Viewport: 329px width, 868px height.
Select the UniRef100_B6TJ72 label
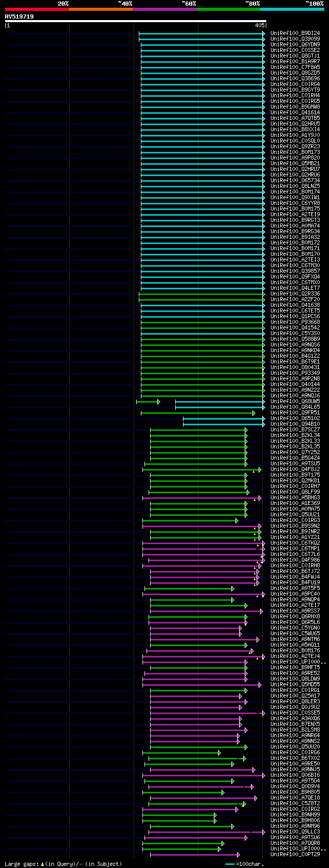point(295,571)
